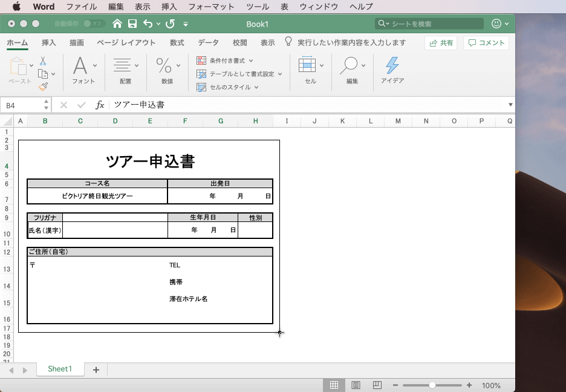
Task: Expand the Conditional Formatting dropdown
Action: (x=225, y=61)
